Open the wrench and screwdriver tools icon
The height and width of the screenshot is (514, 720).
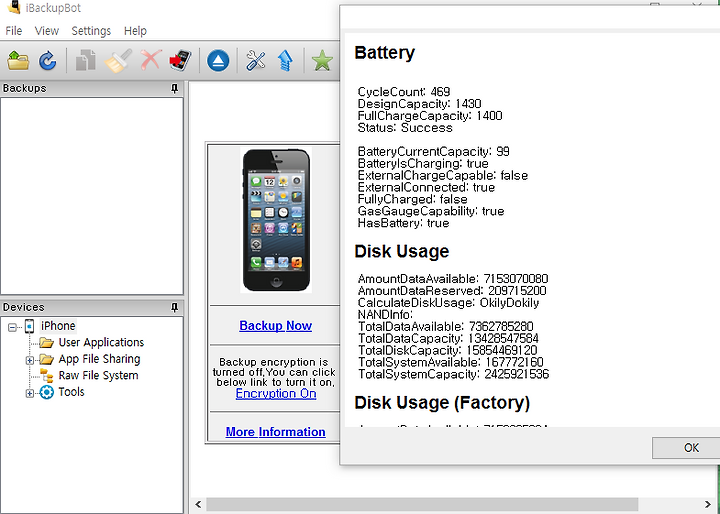point(256,60)
